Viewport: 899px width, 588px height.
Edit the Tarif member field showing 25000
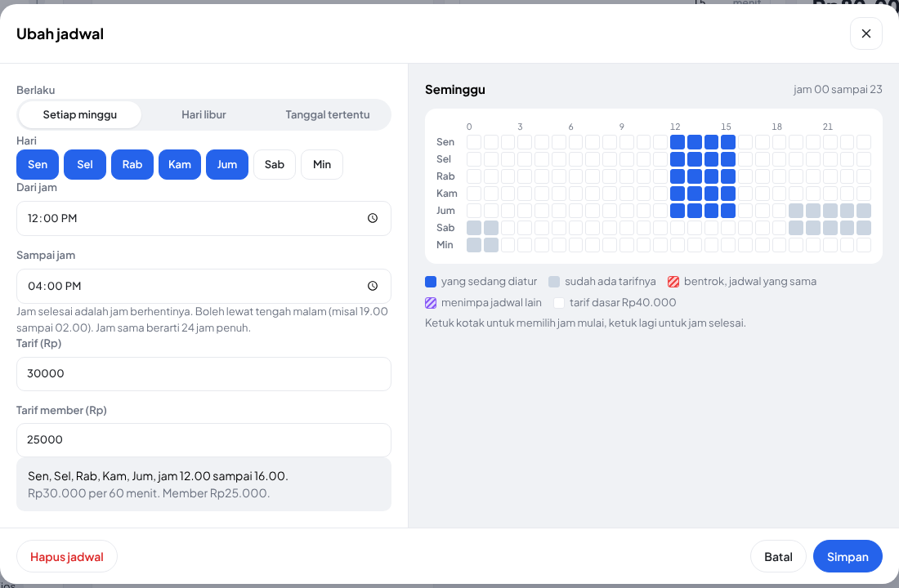point(204,440)
